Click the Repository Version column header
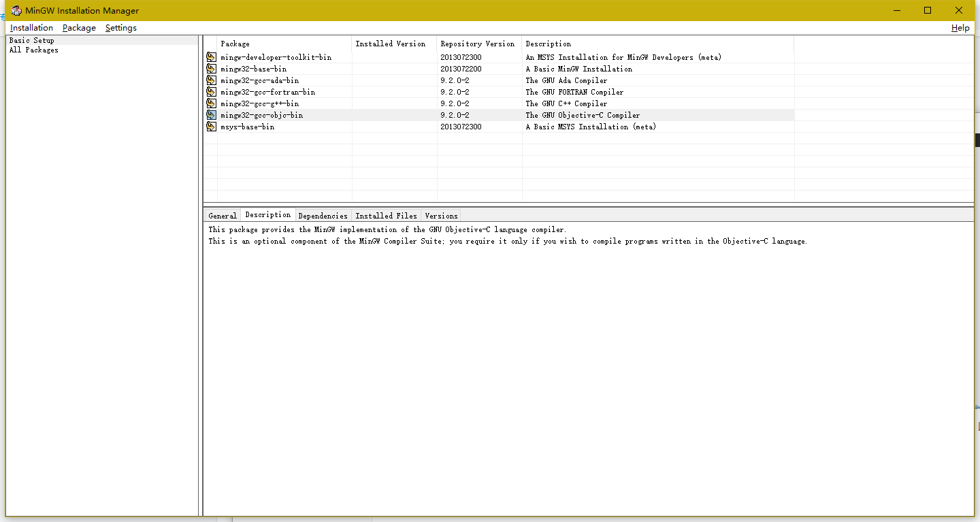This screenshot has height=522, width=980. pyautogui.click(x=480, y=44)
